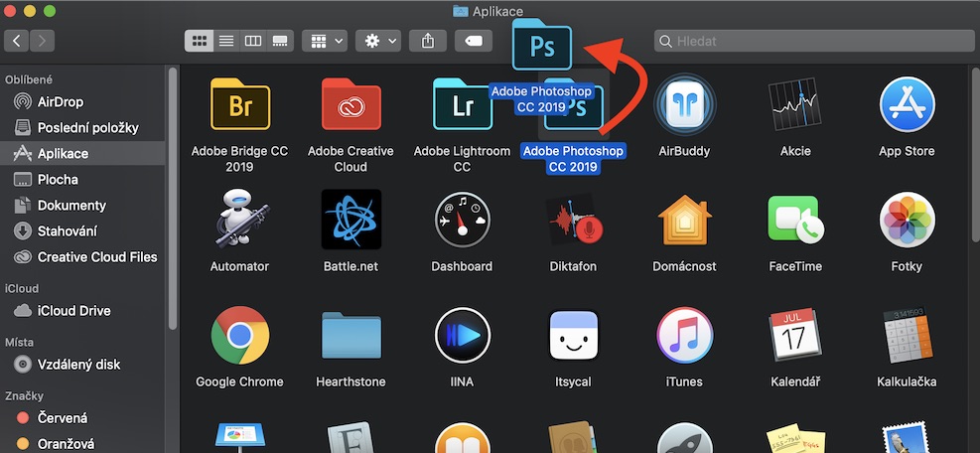
Task: Select the iTunes app
Action: coord(684,336)
